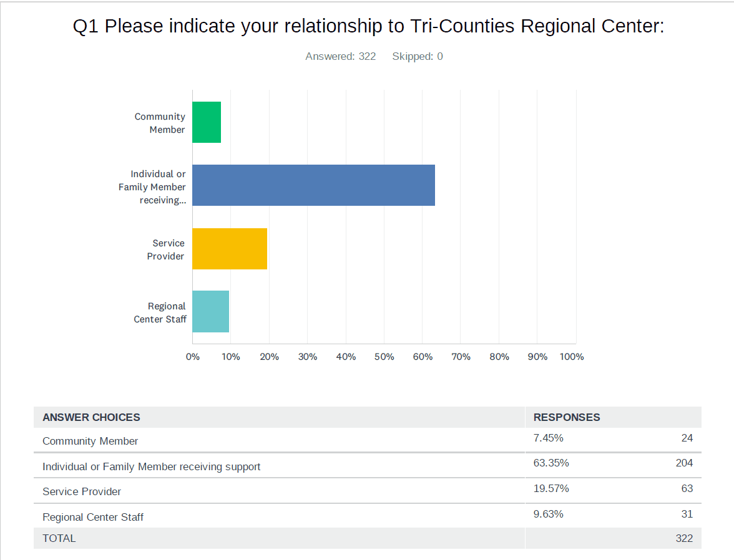The height and width of the screenshot is (560, 734).
Task: Select Individual or Family Member receiving support row
Action: (368, 465)
